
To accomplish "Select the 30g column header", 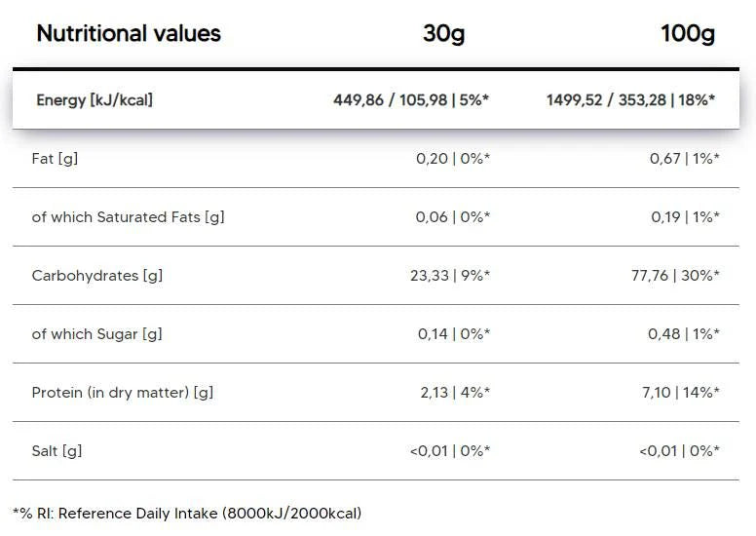I will point(444,34).
